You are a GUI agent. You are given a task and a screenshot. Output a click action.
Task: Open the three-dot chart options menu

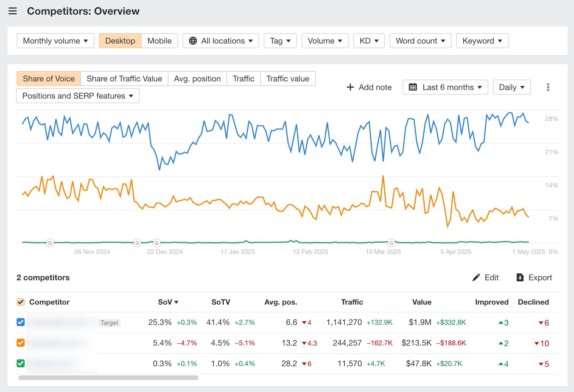[x=548, y=87]
